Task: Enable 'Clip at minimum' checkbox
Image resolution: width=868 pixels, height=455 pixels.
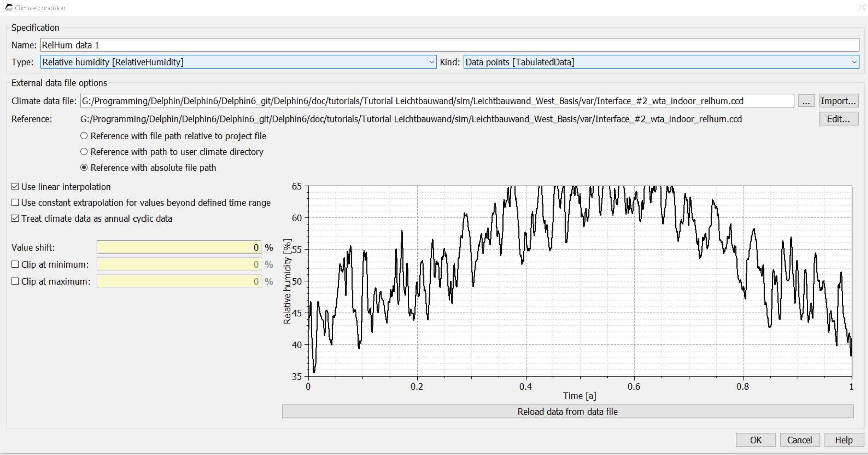Action: point(15,264)
